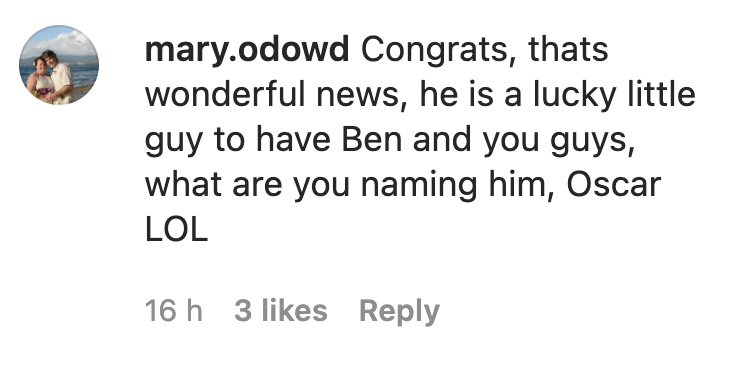732x366 pixels.
Task: Click the word Oscar in the comment
Action: pos(613,184)
